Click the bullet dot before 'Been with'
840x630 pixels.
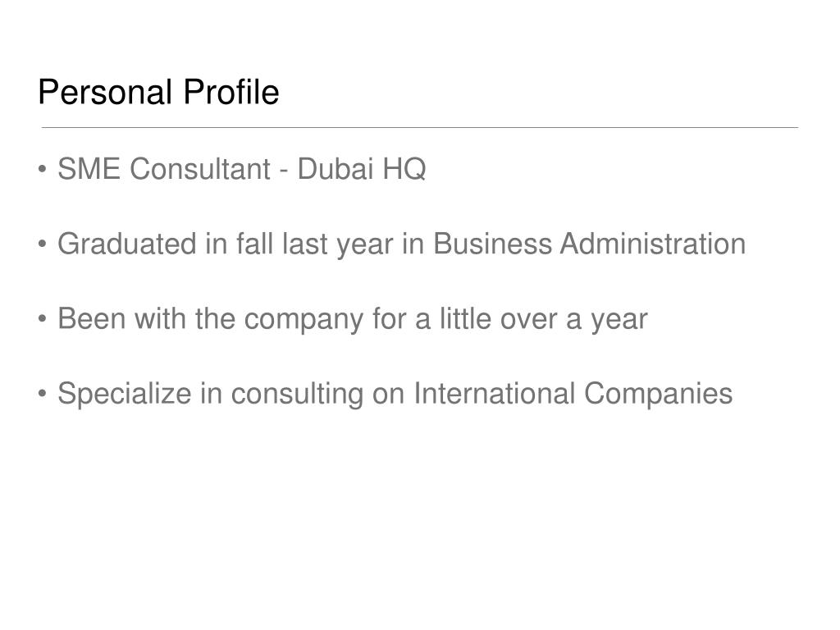click(x=43, y=319)
